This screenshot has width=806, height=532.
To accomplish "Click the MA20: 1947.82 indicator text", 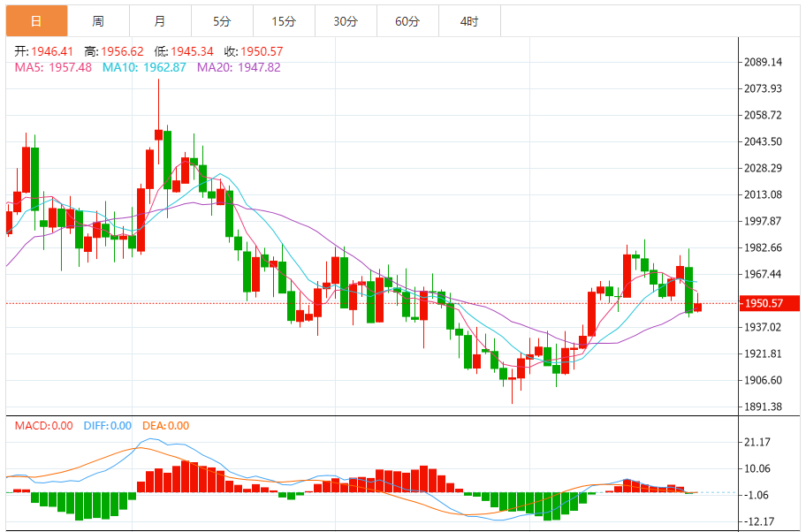I will 239,67.
